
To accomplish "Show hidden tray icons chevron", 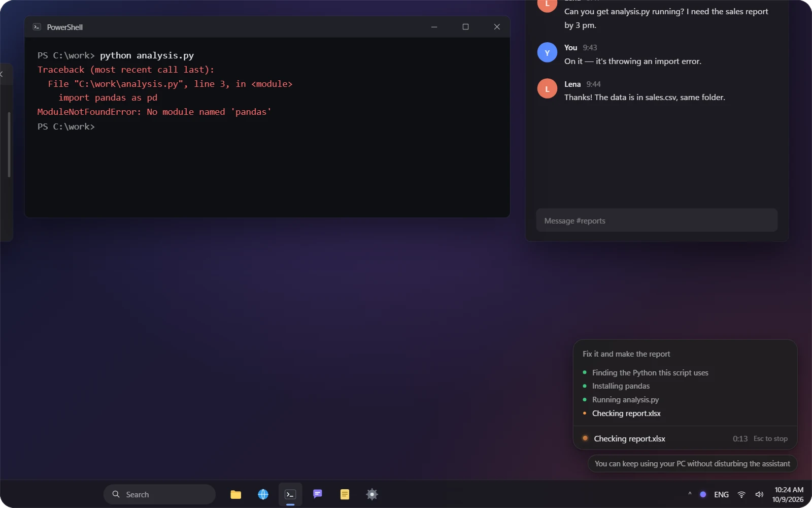I will click(x=690, y=494).
